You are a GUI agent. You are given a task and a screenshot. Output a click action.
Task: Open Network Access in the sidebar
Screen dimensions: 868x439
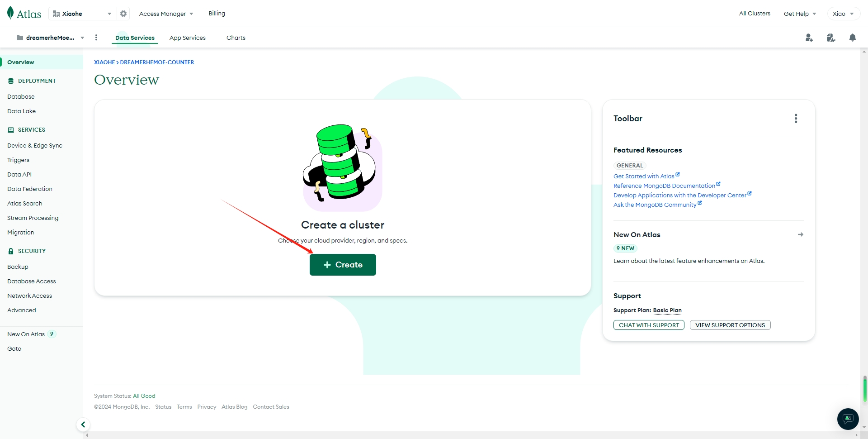point(30,296)
